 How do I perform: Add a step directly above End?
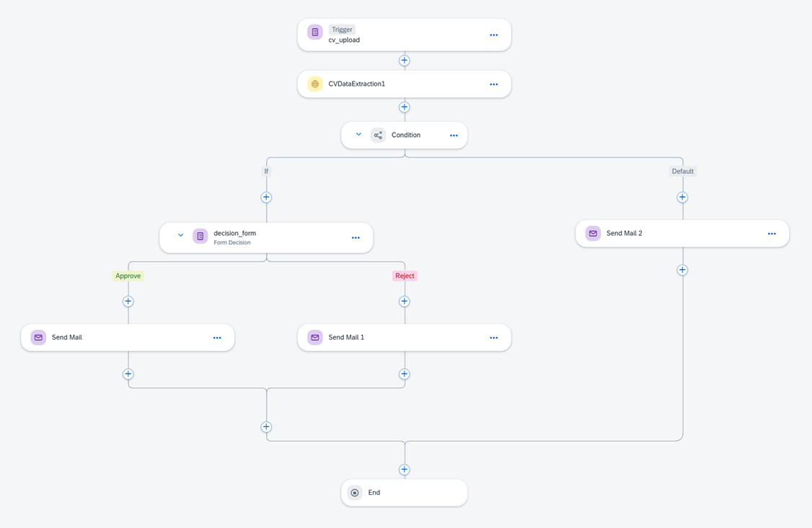tap(405, 470)
